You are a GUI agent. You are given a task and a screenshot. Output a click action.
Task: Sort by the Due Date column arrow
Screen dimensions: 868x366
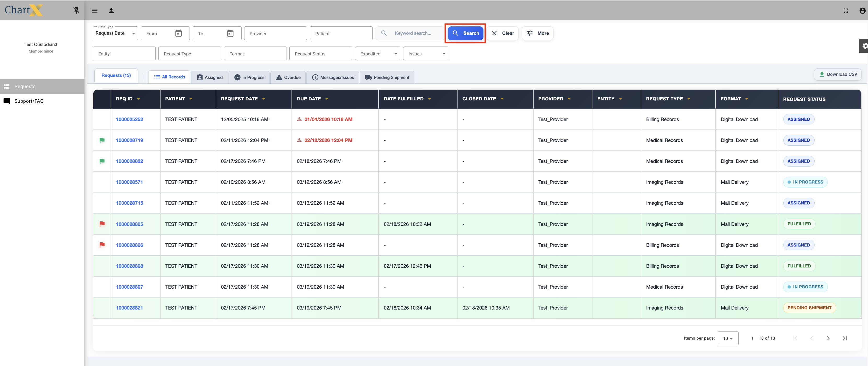[x=327, y=99]
